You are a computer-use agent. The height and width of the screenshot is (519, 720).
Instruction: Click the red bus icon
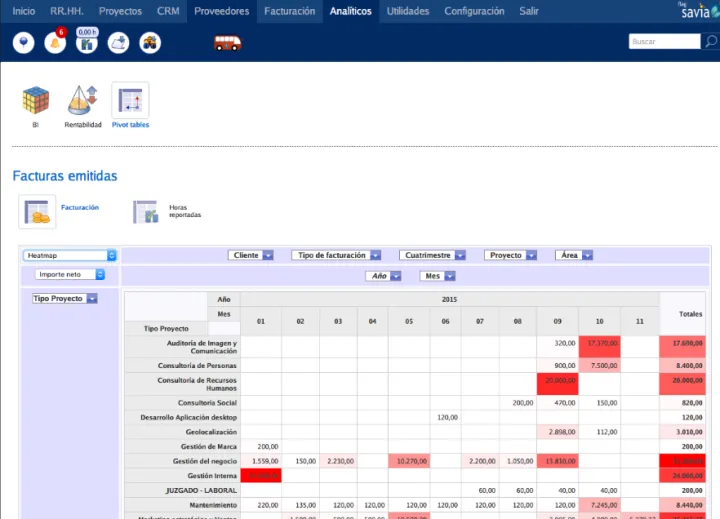tap(228, 43)
